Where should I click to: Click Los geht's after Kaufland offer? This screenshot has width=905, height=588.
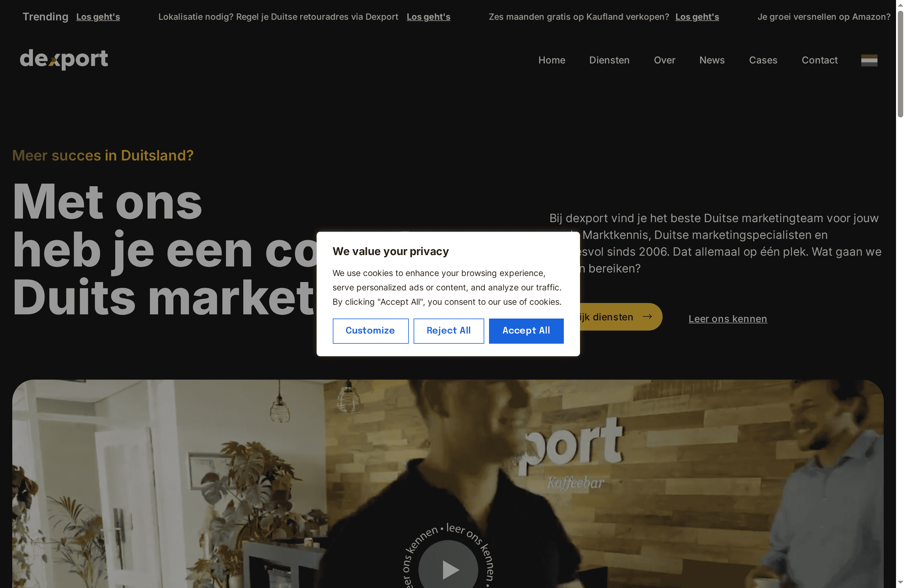[x=697, y=17]
